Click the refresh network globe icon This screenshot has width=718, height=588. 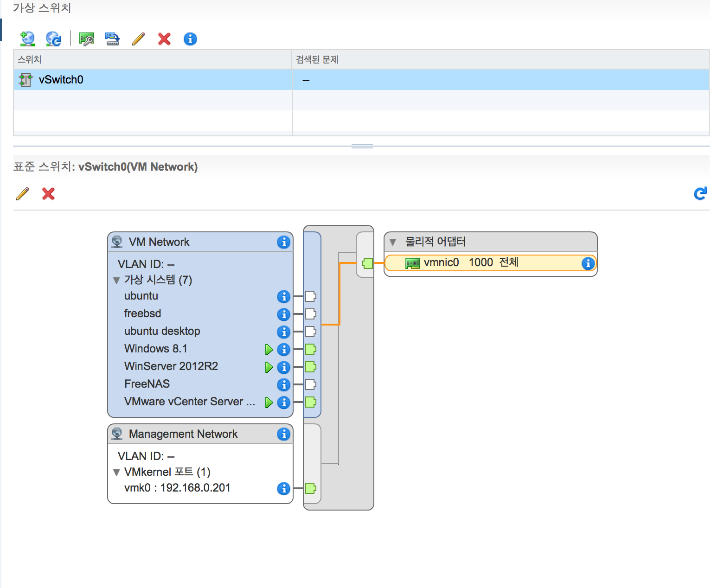tap(54, 39)
